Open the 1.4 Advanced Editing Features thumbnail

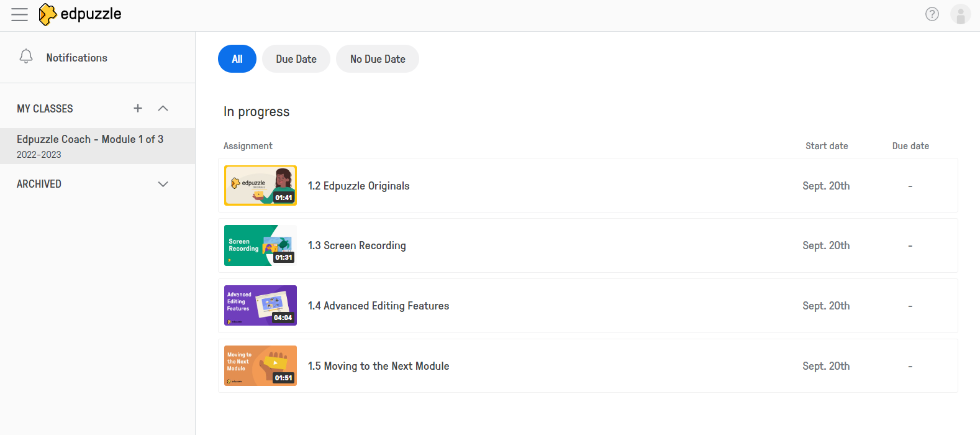(260, 306)
